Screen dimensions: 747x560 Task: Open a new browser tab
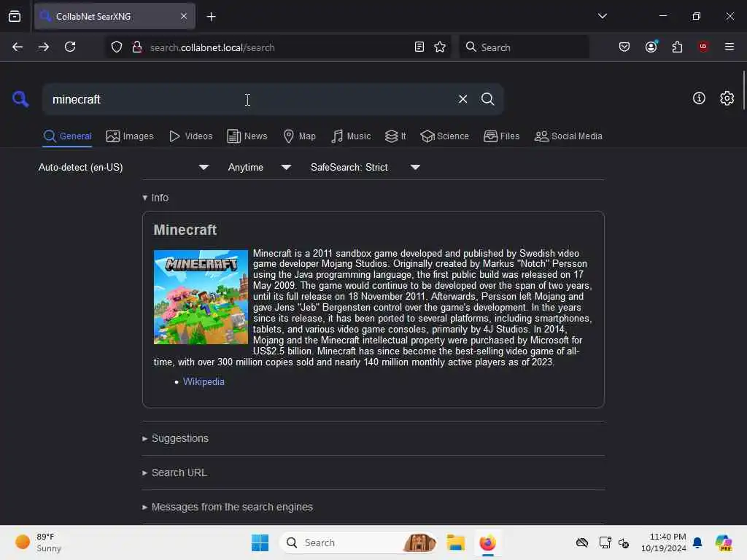(211, 17)
